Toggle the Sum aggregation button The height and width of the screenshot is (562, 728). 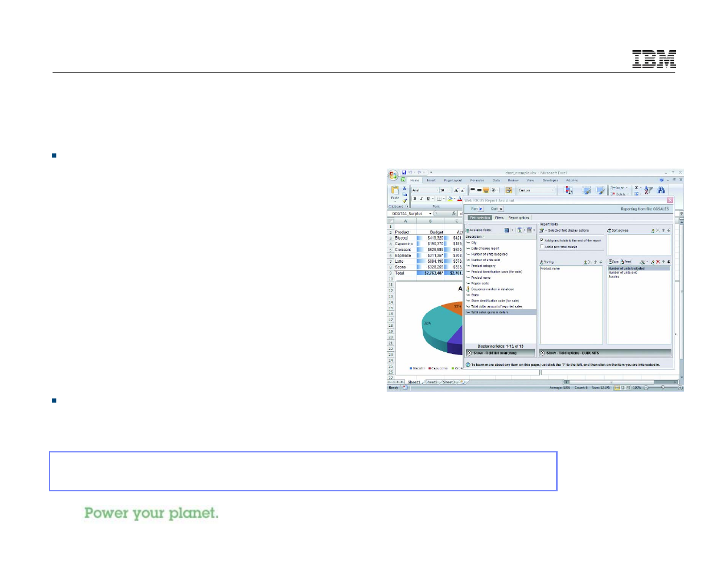(x=614, y=262)
